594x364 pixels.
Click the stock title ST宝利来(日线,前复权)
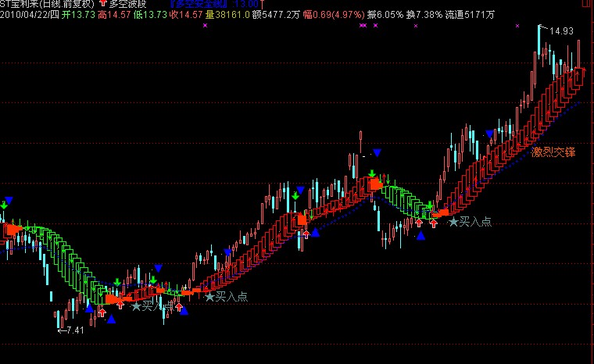pyautogui.click(x=47, y=4)
